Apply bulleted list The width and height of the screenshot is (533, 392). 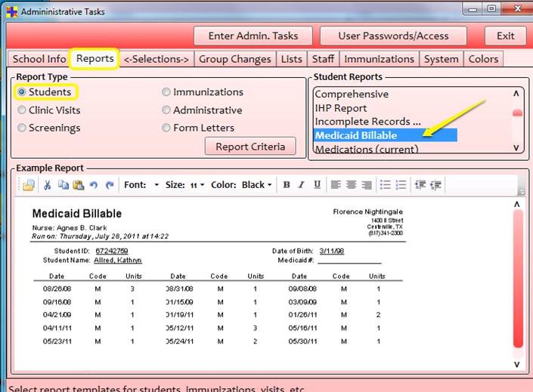(x=385, y=184)
